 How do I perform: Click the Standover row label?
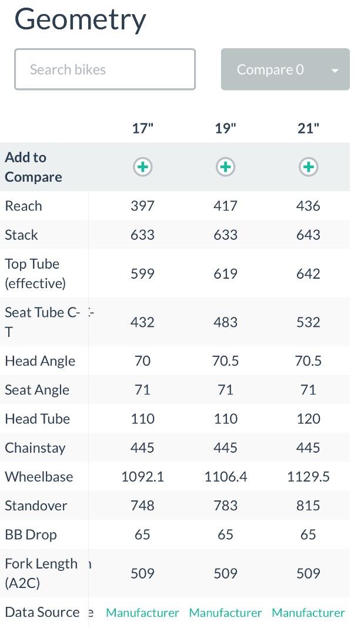[36, 506]
